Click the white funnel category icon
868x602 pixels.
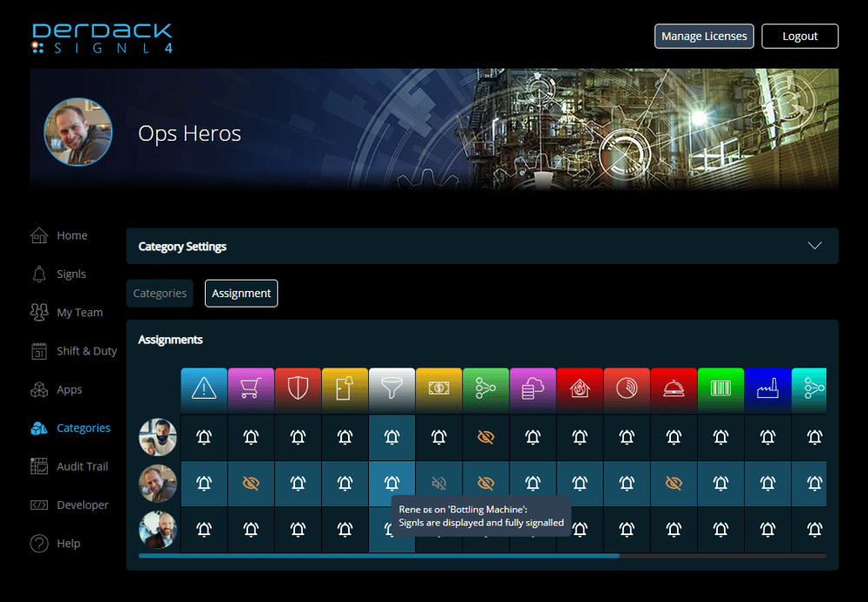(x=391, y=388)
